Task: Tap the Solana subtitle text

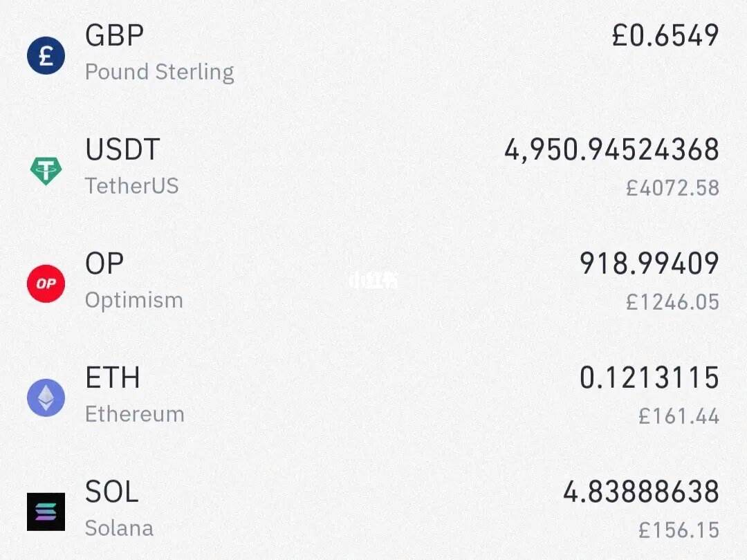Action: (x=119, y=529)
